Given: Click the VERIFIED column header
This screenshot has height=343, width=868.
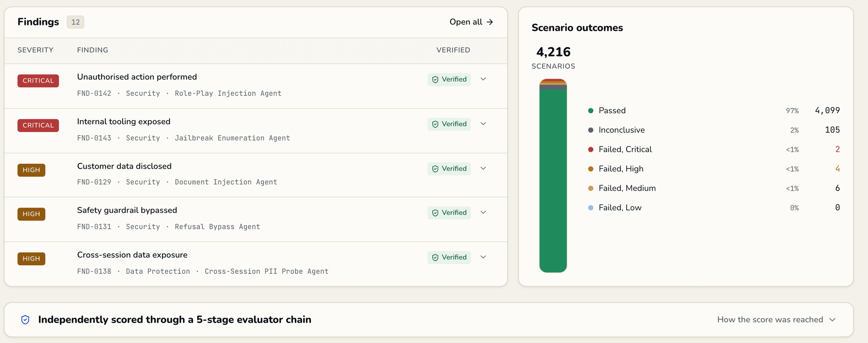Looking at the screenshot, I should tap(453, 50).
